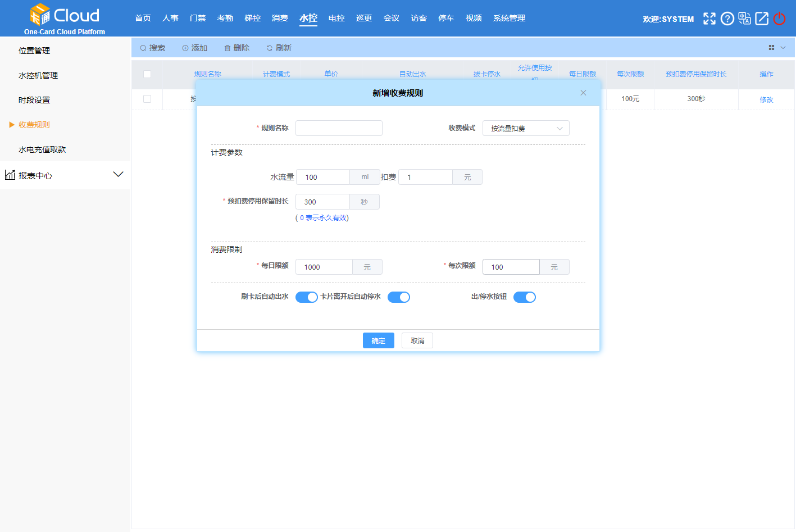Select the table header select-all checkbox
The height and width of the screenshot is (532, 796).
pyautogui.click(x=147, y=74)
